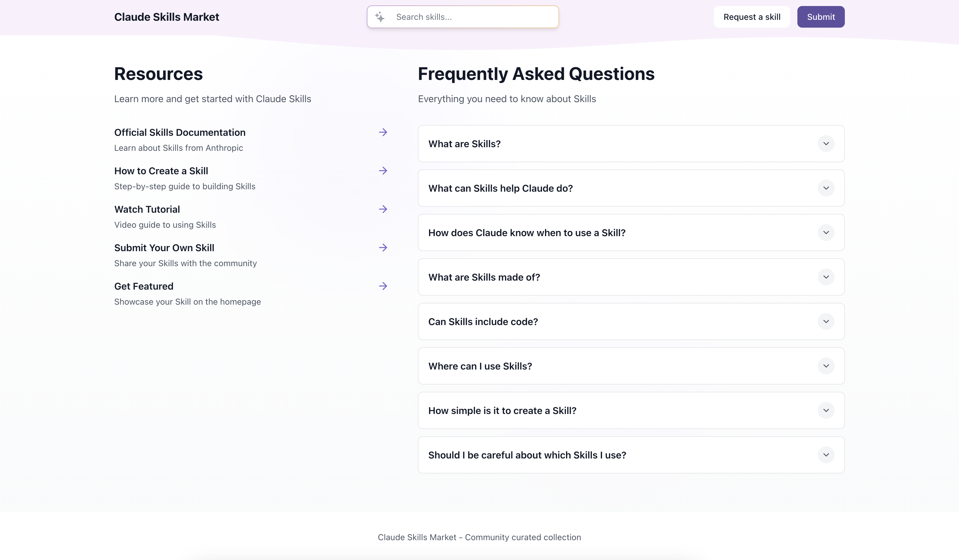
Task: Open the Get Featured resource title
Action: click(144, 287)
